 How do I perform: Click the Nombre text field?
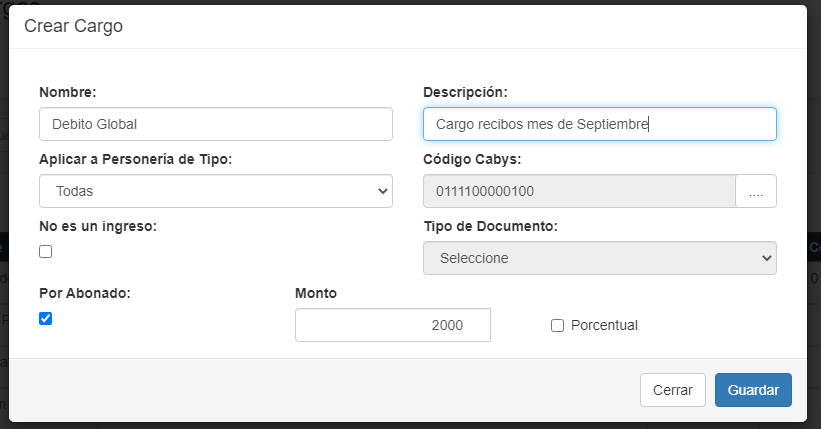(216, 124)
